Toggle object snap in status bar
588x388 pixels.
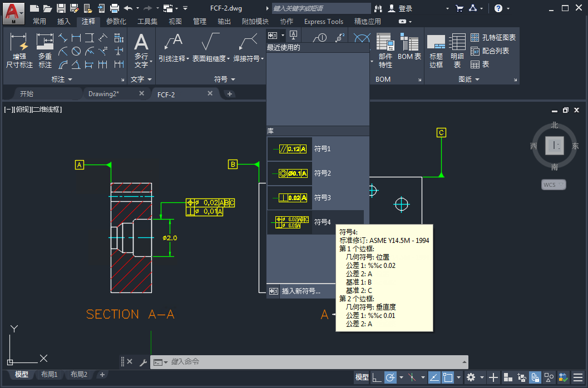coord(448,377)
